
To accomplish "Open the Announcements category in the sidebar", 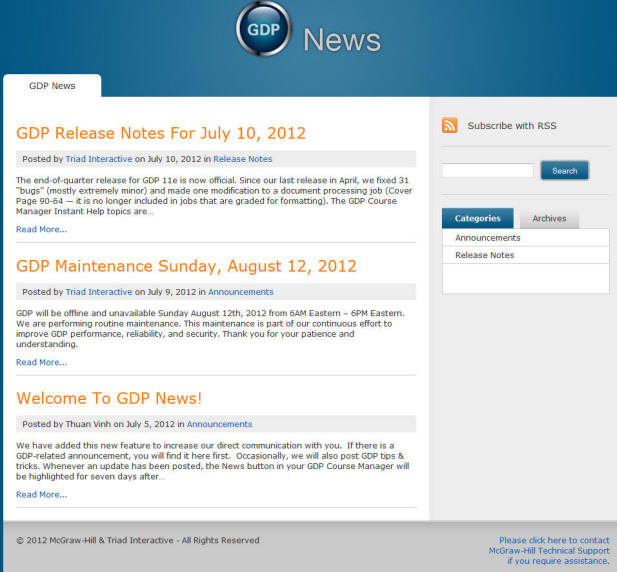I will 488,238.
